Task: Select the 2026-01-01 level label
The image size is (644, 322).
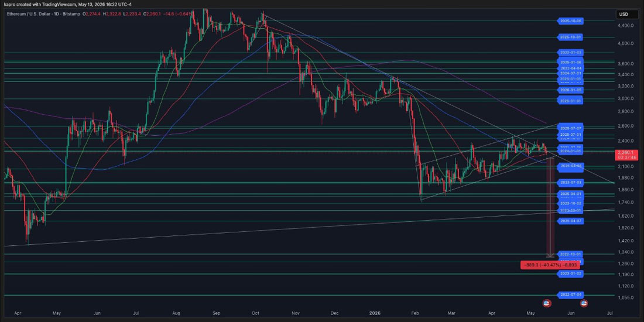Action: tap(571, 100)
